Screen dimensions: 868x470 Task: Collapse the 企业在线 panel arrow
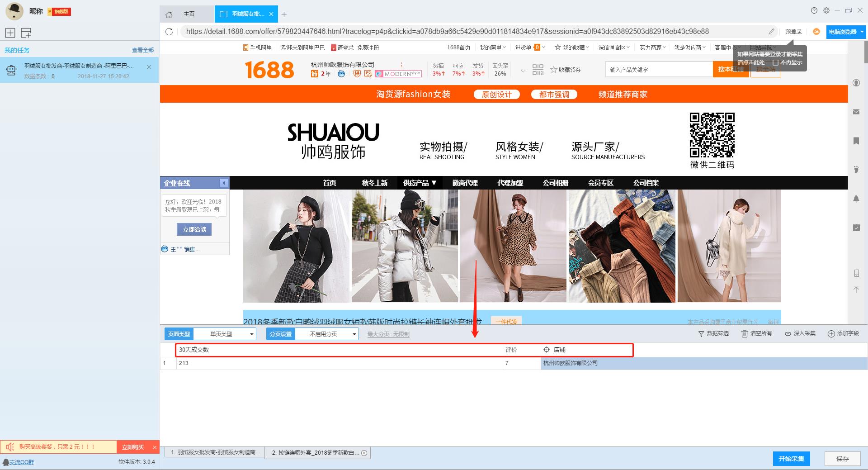click(224, 182)
